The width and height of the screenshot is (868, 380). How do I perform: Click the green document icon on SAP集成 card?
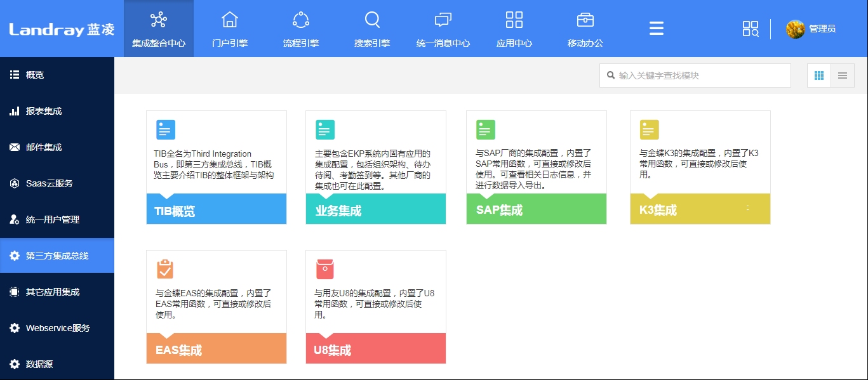click(x=486, y=129)
